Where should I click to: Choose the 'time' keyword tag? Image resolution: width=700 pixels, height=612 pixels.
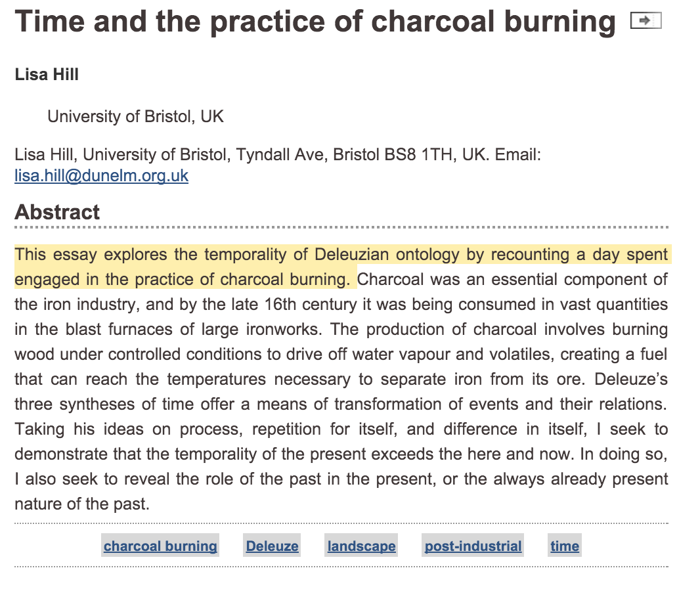(565, 546)
